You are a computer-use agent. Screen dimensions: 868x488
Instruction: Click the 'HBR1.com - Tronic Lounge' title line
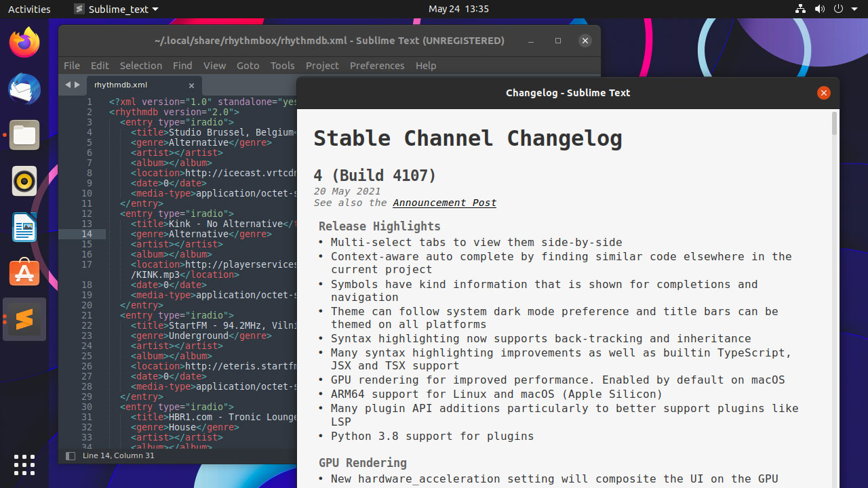pos(214,417)
